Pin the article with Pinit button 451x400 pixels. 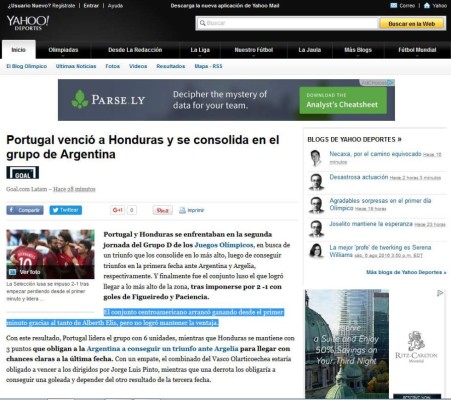[x=162, y=210]
